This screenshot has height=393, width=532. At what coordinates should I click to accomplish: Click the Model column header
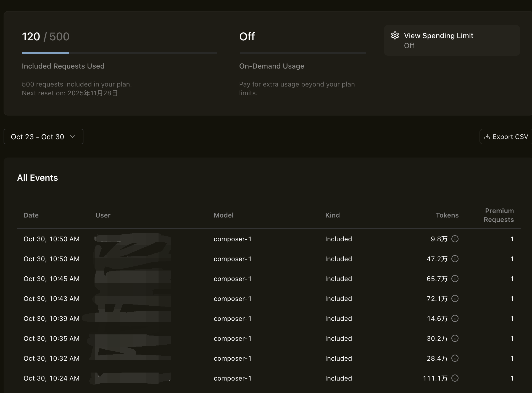pyautogui.click(x=224, y=215)
